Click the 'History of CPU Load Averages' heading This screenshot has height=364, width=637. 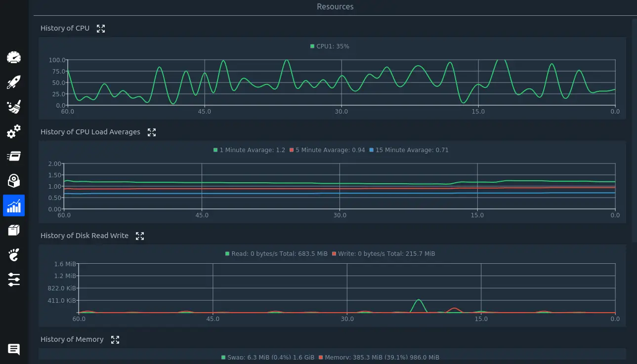pos(90,132)
